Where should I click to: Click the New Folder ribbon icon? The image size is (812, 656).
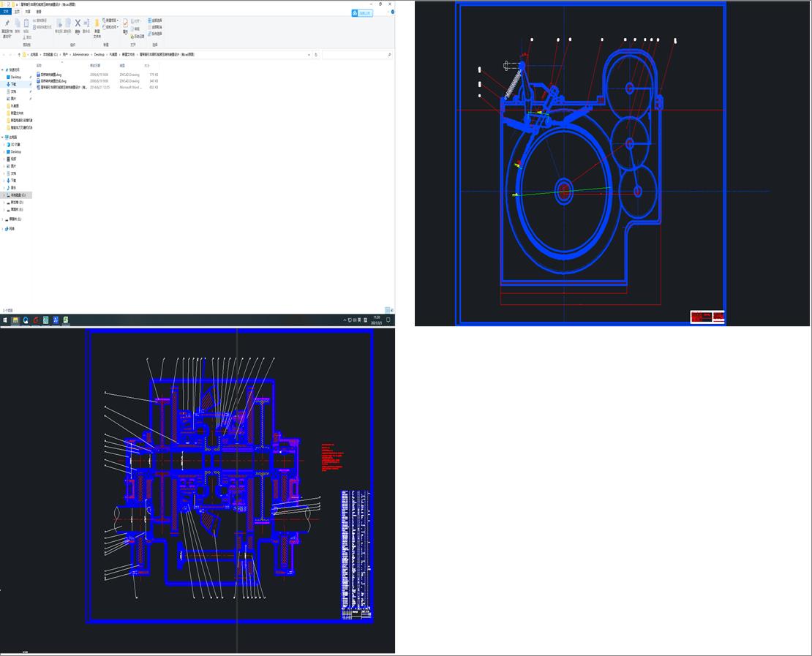point(97,24)
